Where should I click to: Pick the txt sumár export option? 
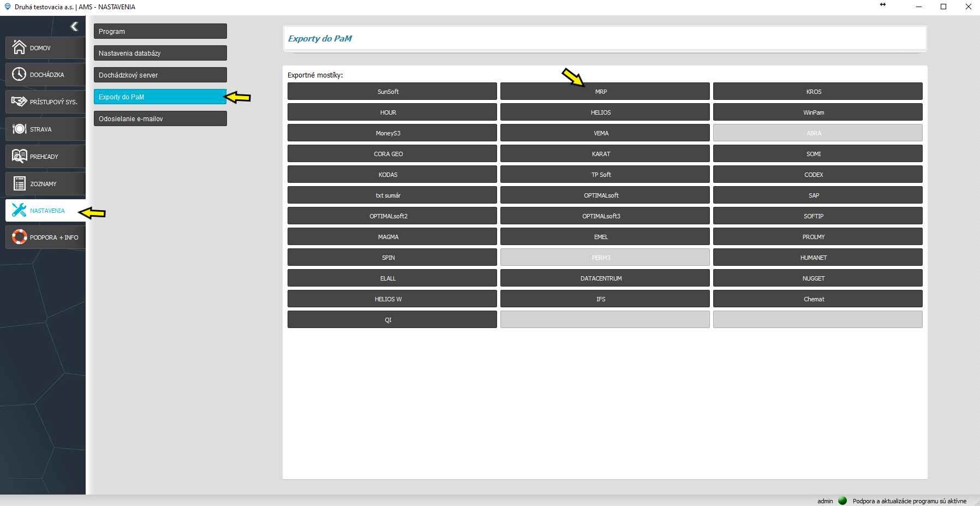[x=392, y=195]
